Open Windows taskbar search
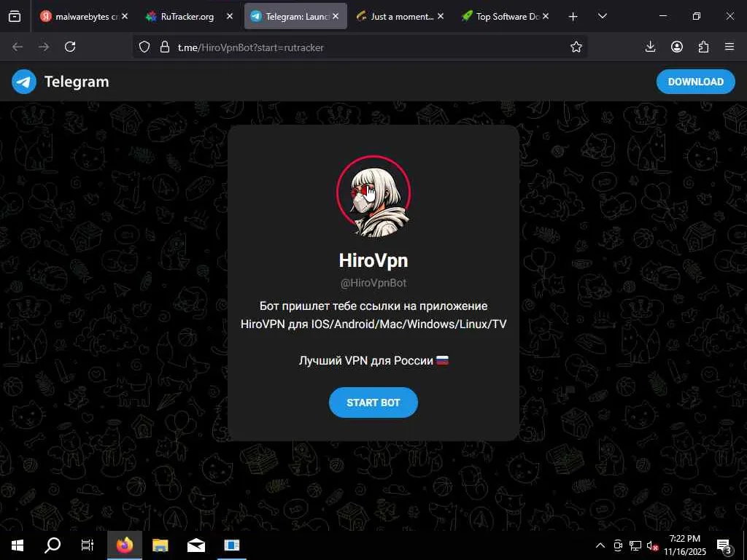This screenshot has width=747, height=560. pyautogui.click(x=53, y=545)
